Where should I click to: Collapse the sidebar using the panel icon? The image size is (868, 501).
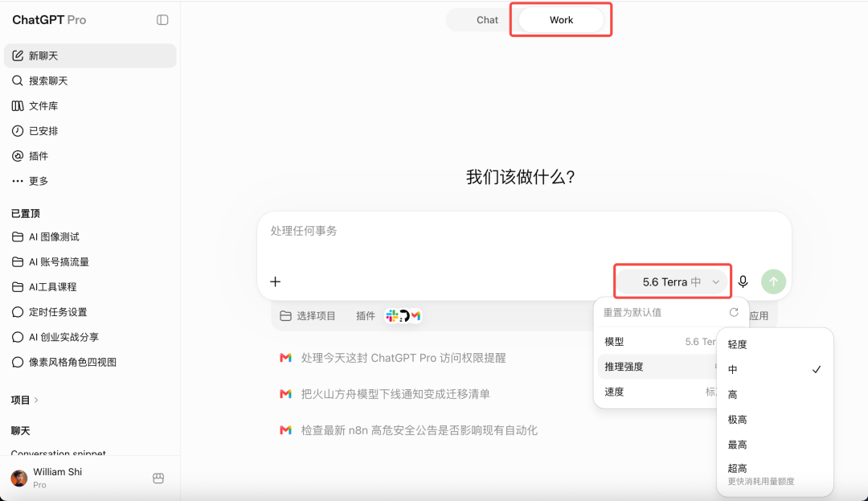(x=162, y=20)
